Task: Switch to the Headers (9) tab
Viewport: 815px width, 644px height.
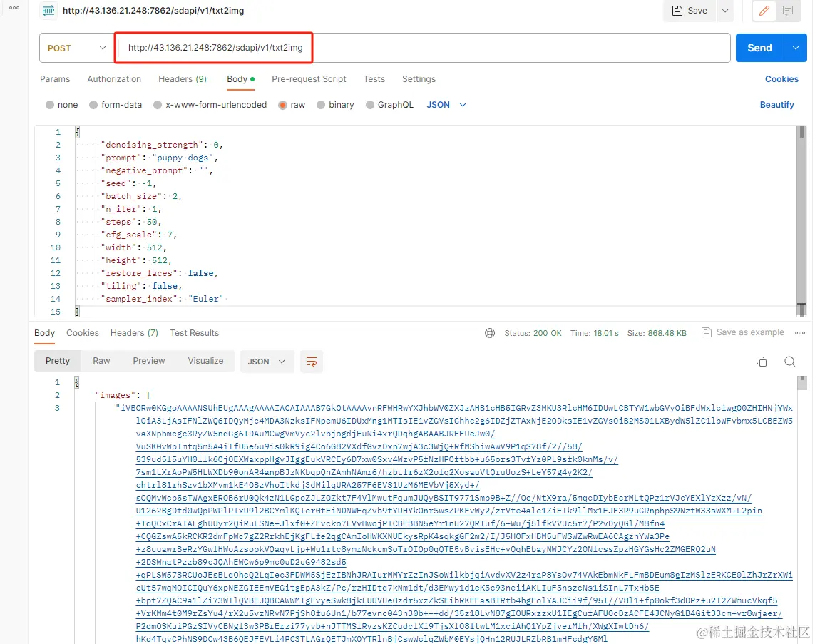Action: click(183, 79)
